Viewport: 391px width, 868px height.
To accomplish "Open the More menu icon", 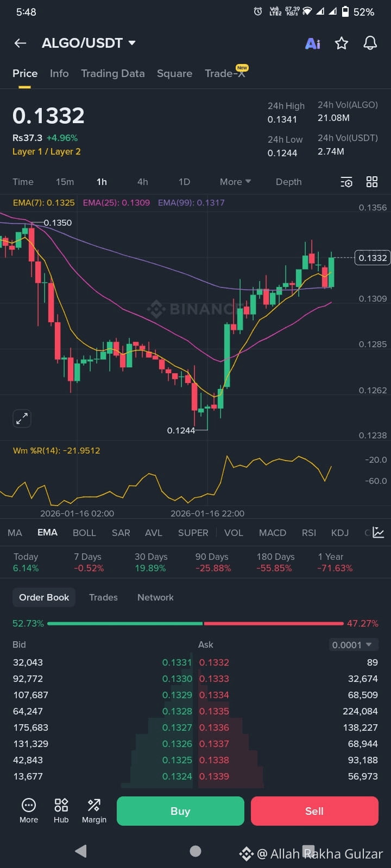I will point(29,810).
